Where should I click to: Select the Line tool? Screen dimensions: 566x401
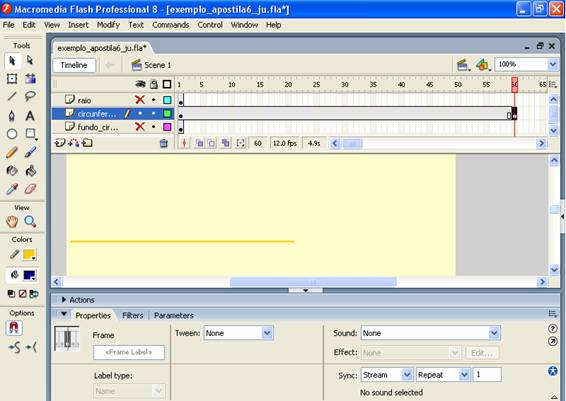point(12,96)
